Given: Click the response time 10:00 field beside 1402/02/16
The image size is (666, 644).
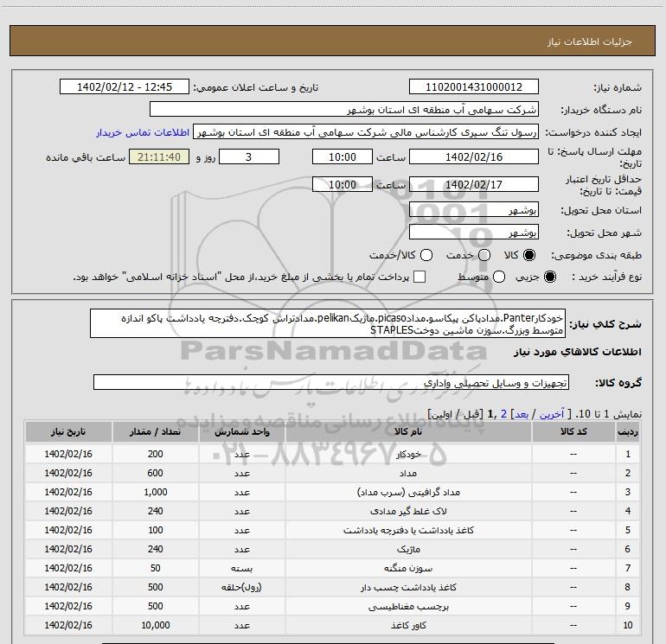Looking at the screenshot, I should point(343,156).
